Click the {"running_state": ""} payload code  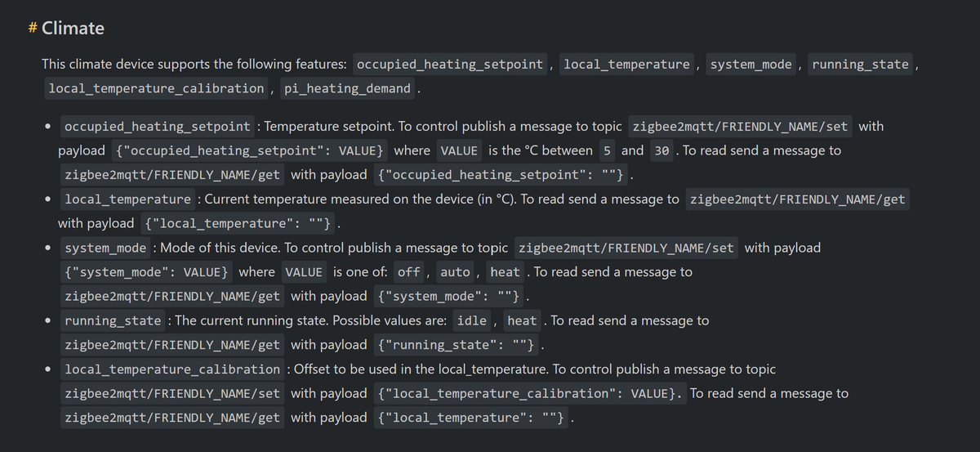(x=457, y=345)
